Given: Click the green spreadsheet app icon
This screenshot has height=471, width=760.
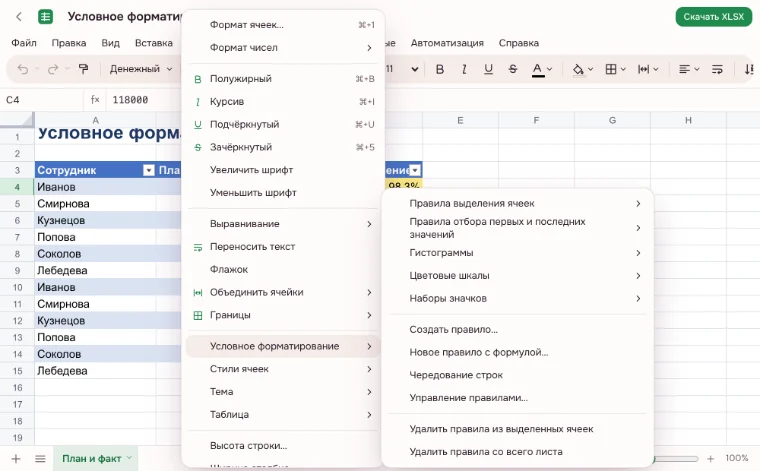Looking at the screenshot, I should [x=45, y=17].
